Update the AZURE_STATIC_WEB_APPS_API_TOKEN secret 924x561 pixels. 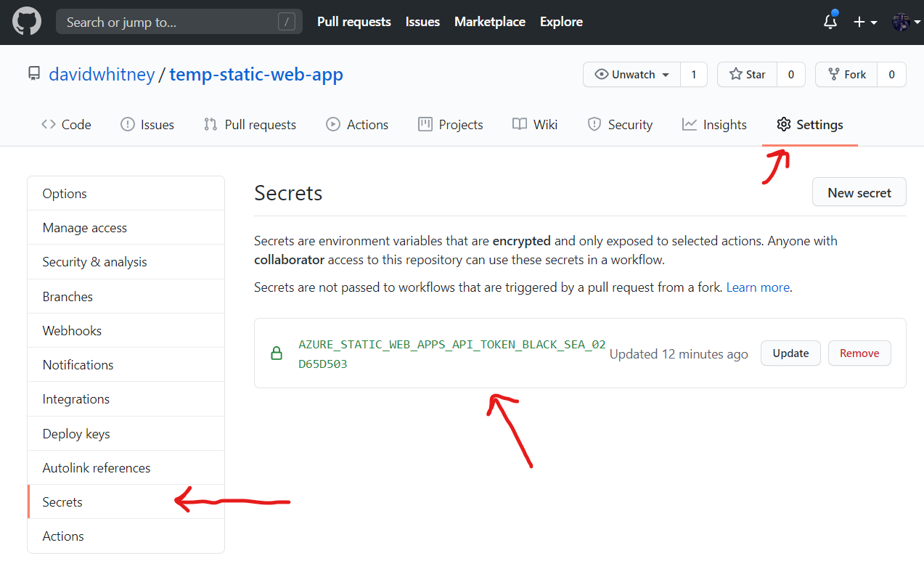point(790,353)
